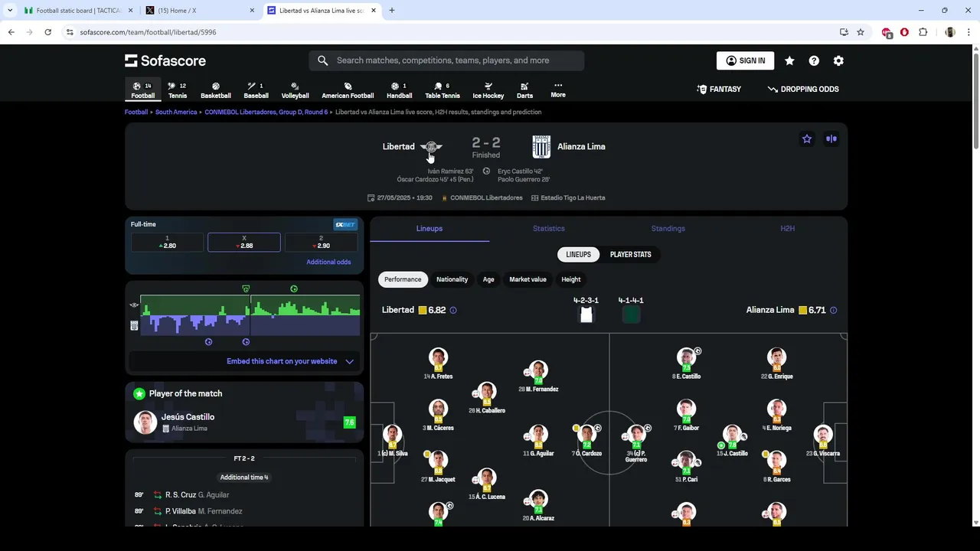
Task: Open player G. Viscarra on the pitch
Action: coord(823,440)
